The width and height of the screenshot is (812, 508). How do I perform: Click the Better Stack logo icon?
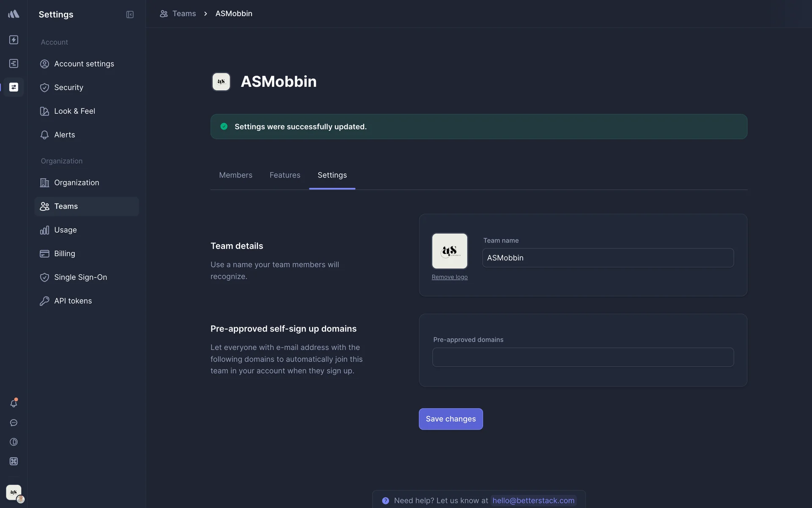(14, 14)
